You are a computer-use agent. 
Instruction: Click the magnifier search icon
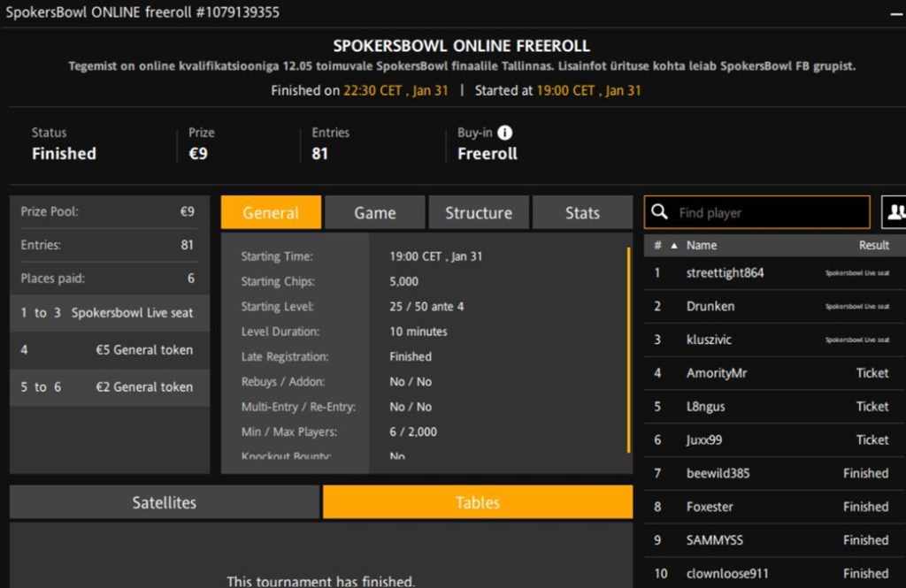(x=659, y=212)
